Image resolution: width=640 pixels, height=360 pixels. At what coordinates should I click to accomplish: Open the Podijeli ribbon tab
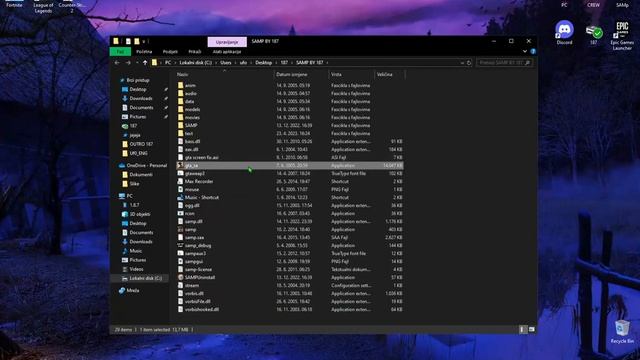(170, 52)
